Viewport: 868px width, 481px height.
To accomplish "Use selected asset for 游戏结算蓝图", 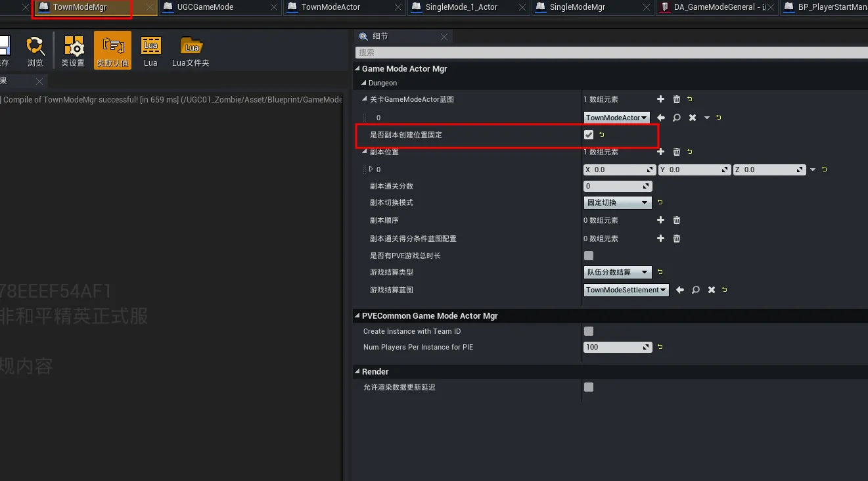I will (681, 290).
